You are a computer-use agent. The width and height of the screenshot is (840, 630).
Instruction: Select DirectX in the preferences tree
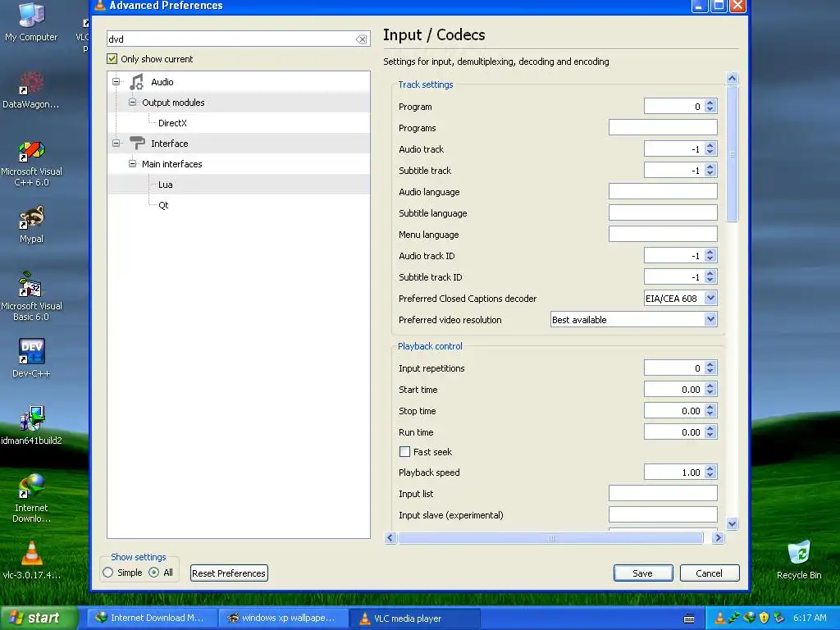172,123
